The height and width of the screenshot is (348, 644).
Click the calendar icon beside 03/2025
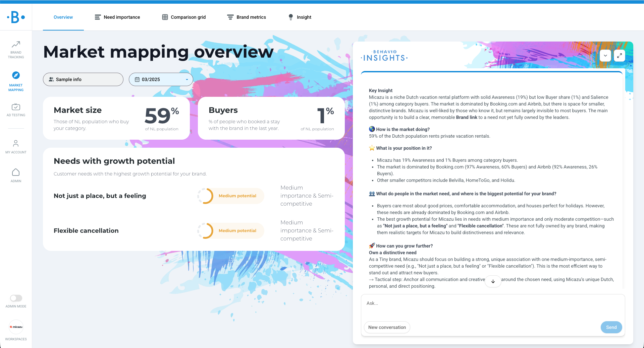pyautogui.click(x=137, y=79)
